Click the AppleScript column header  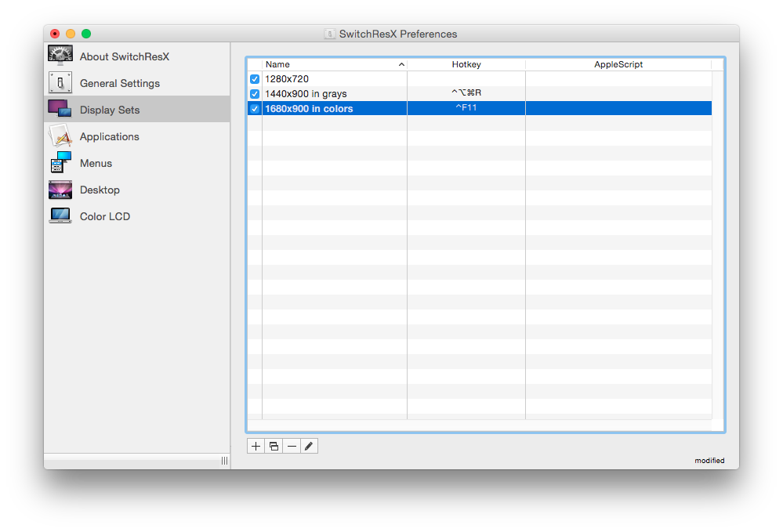pyautogui.click(x=618, y=64)
